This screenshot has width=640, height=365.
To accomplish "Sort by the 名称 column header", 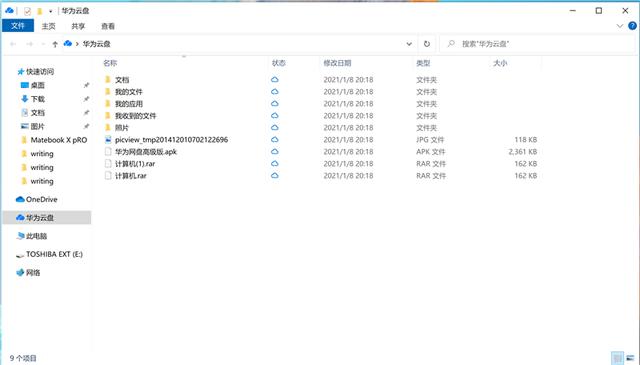I will 110,63.
